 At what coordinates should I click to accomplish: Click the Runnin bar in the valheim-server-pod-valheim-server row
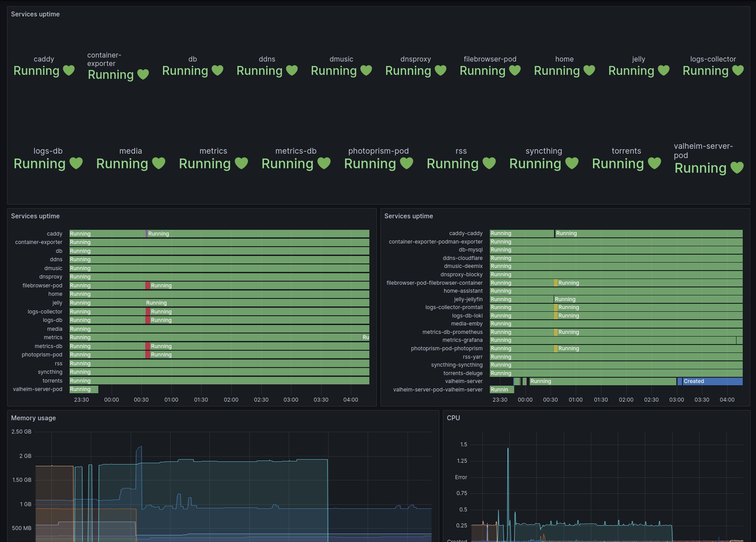point(502,390)
